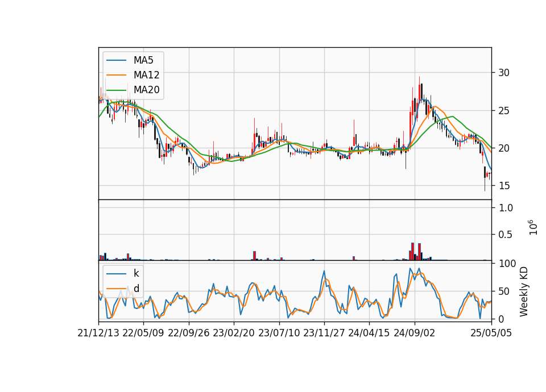Click the MA12 legend label
Viewport: 546px width, 392px height.
pyautogui.click(x=146, y=75)
